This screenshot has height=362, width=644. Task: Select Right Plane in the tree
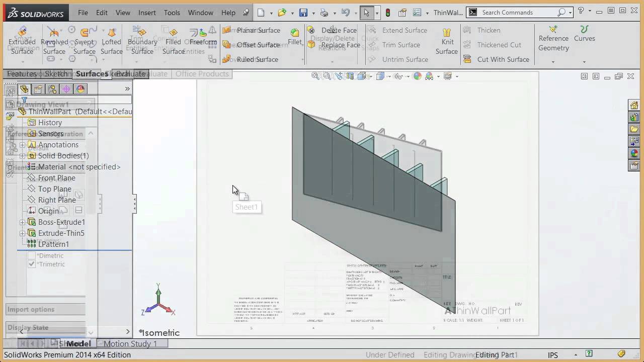(52, 200)
